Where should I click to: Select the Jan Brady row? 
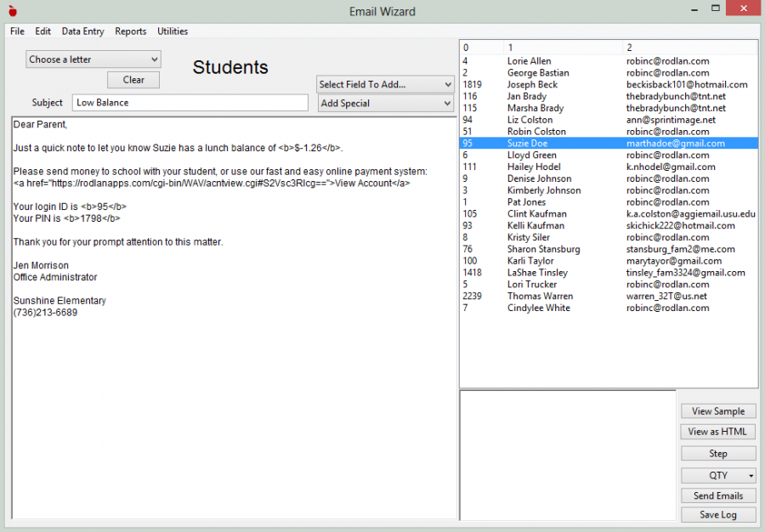click(609, 96)
